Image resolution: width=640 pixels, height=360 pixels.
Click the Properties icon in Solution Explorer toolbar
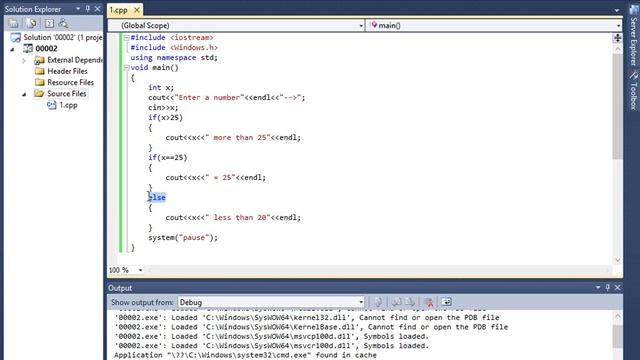pyautogui.click(x=13, y=24)
